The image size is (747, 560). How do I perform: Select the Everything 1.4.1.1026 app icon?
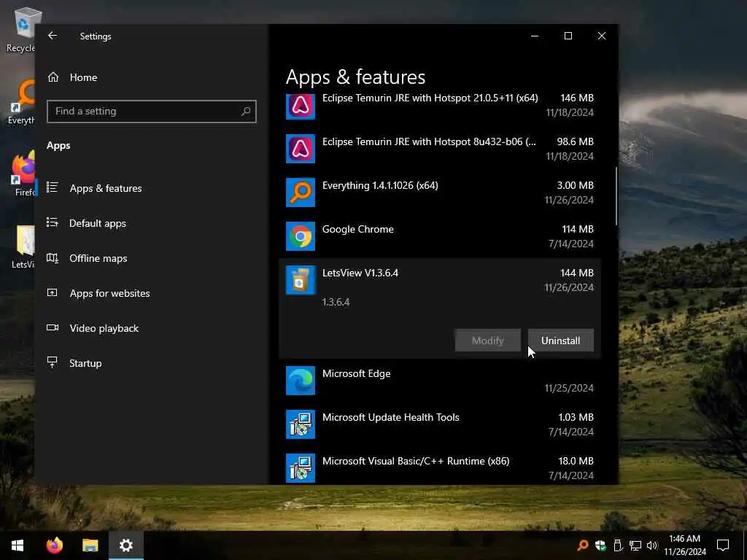(x=300, y=192)
